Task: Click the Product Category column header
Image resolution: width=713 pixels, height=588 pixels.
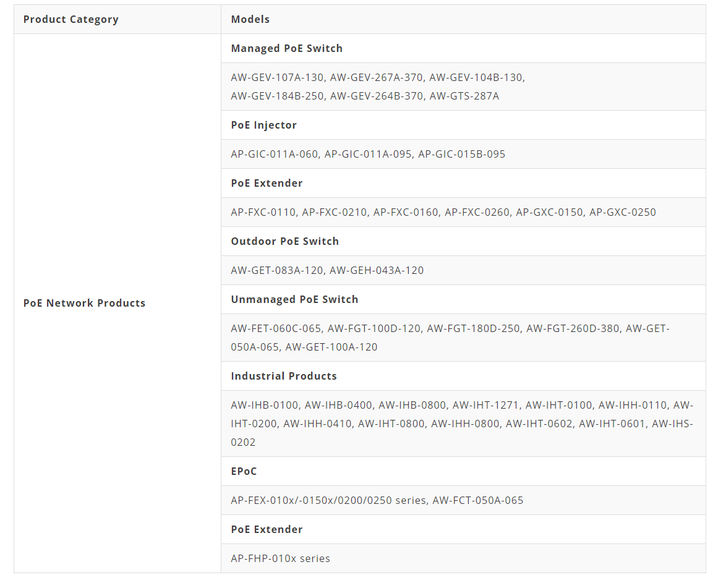Action: (70, 19)
